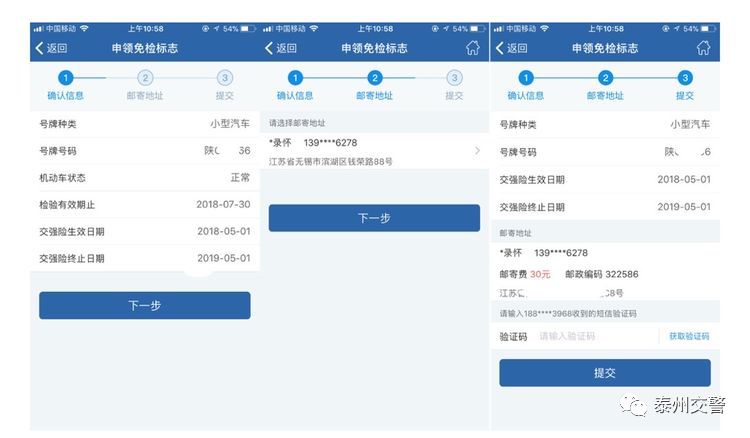Viewport: 750px width, 438px height.
Task: Tap the 请选择邮寄地址 header on second screen
Action: click(297, 123)
